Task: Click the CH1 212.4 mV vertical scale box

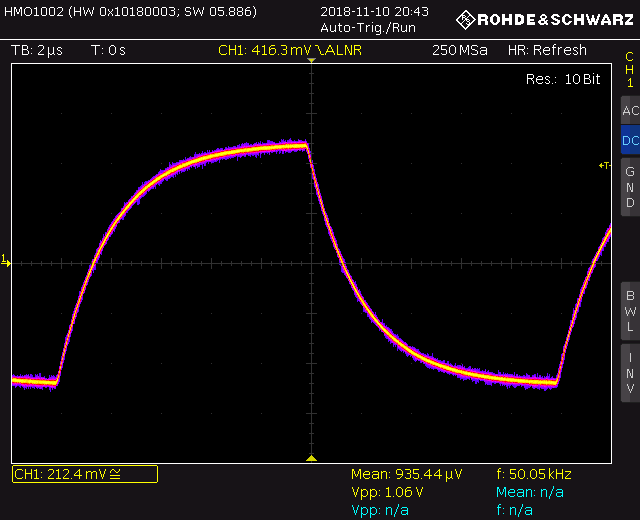Action: point(85,474)
